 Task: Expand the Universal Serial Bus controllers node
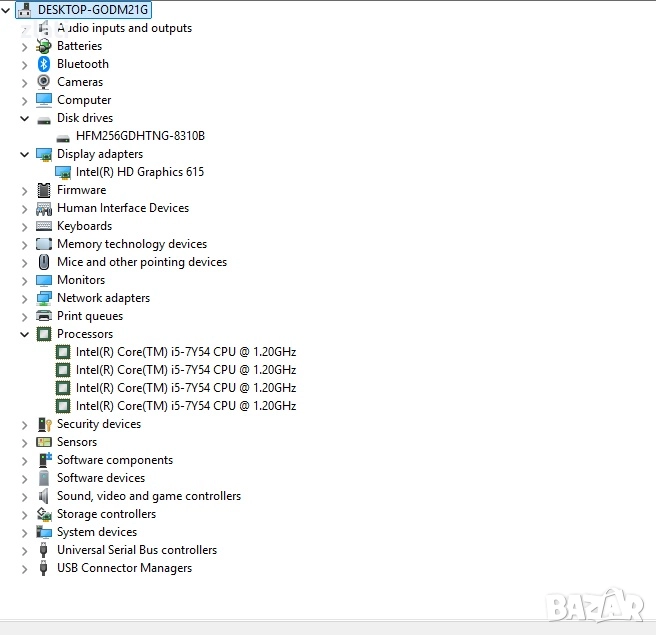point(25,550)
